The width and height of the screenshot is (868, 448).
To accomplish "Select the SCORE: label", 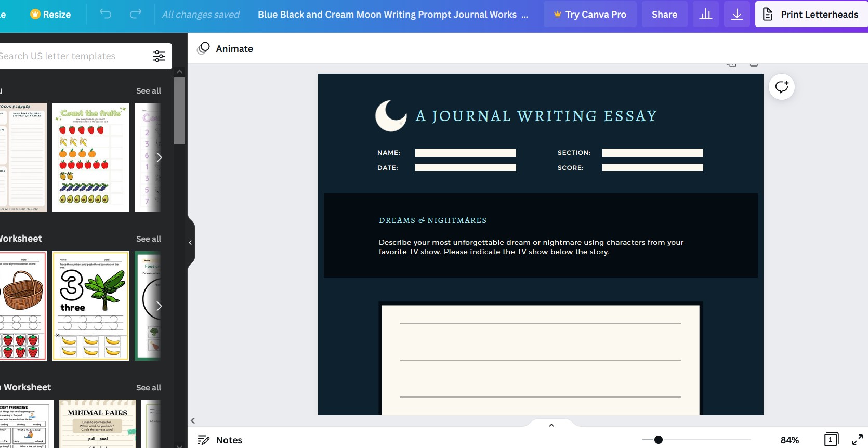I will pyautogui.click(x=570, y=168).
